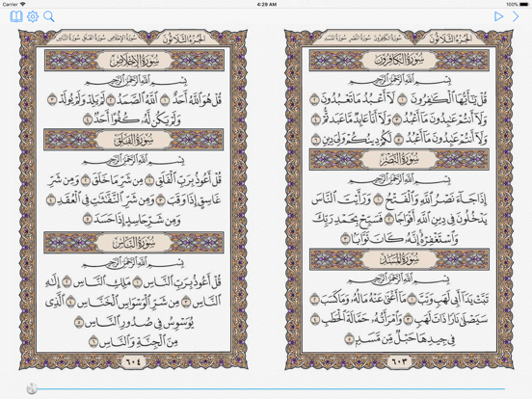Open the settings gear

pyautogui.click(x=33, y=16)
